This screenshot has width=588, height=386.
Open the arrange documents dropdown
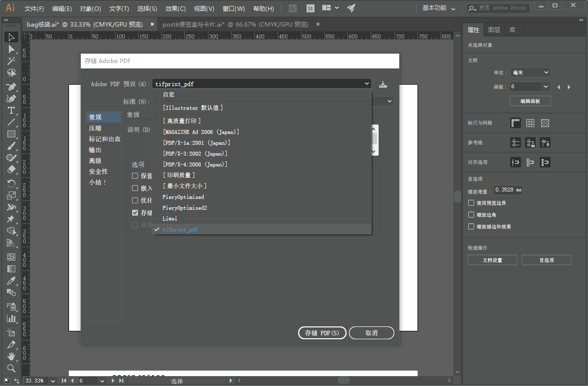click(330, 8)
